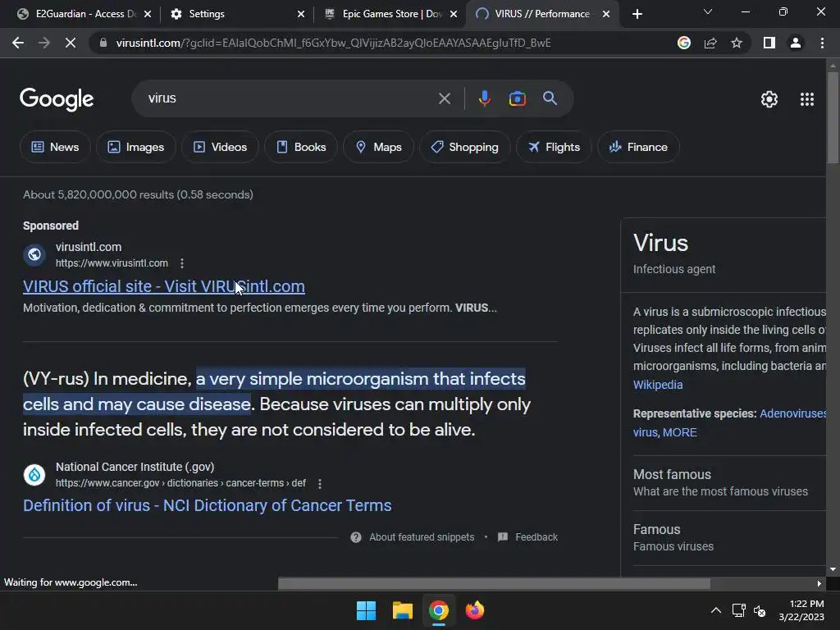
Task: Click the Google logo
Action: 57,99
